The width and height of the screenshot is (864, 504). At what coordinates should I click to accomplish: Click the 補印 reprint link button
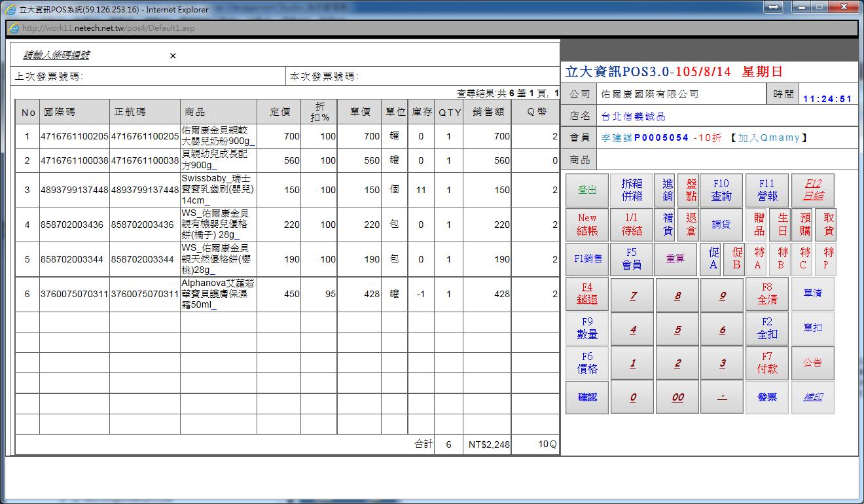813,397
